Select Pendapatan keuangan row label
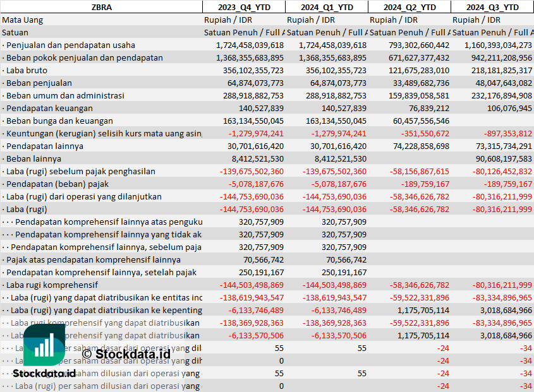Screen dimensions: 534x392 [49, 108]
